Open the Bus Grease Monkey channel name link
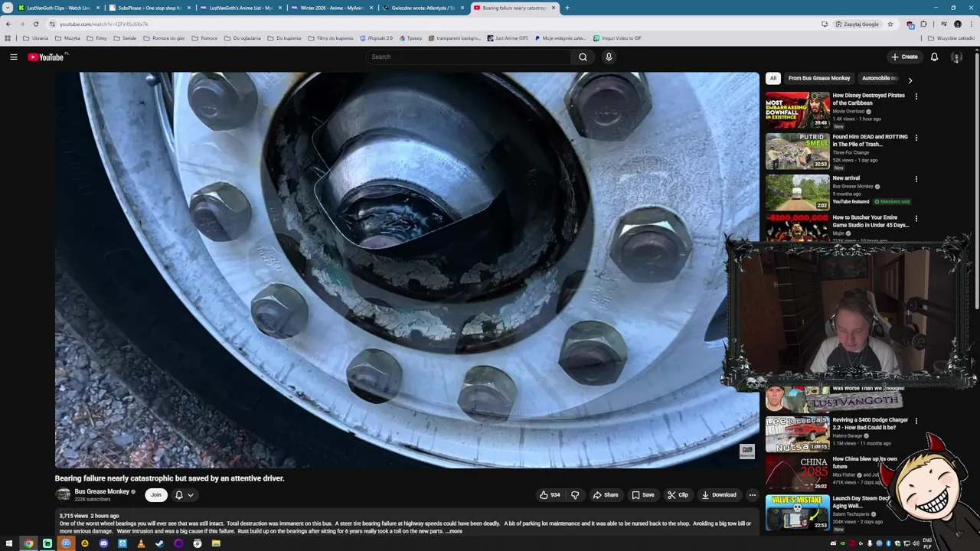Viewport: 980px width, 551px height. (x=102, y=491)
